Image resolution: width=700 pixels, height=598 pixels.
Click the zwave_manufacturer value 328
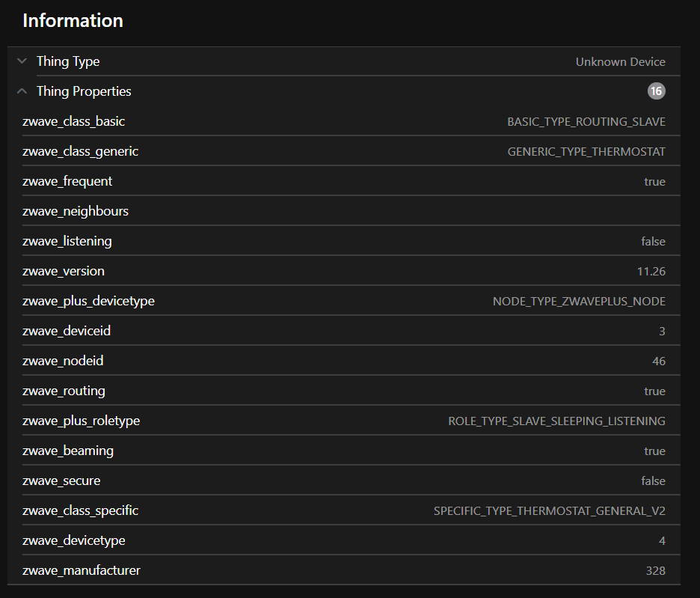pyautogui.click(x=655, y=571)
